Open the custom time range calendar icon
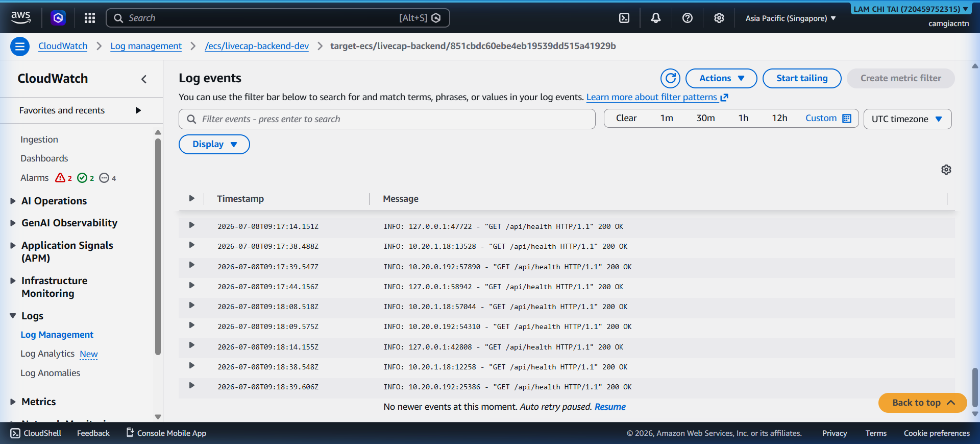This screenshot has width=980, height=444. [x=847, y=118]
